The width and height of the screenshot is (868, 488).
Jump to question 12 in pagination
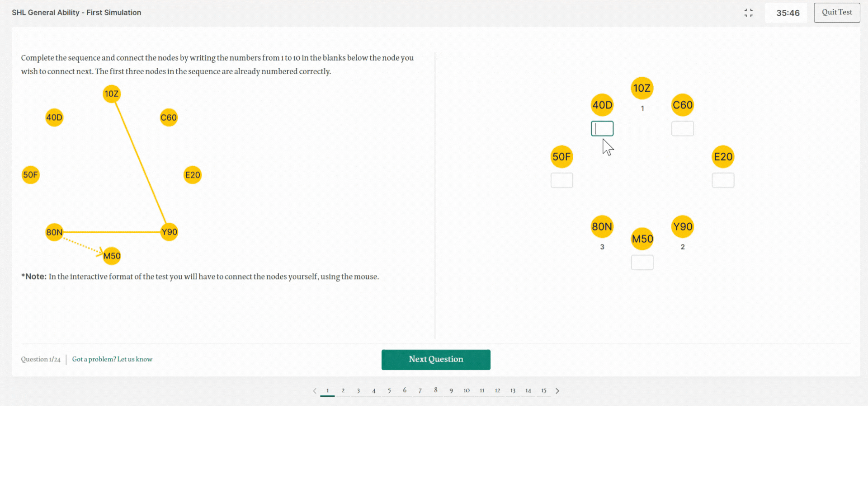497,390
